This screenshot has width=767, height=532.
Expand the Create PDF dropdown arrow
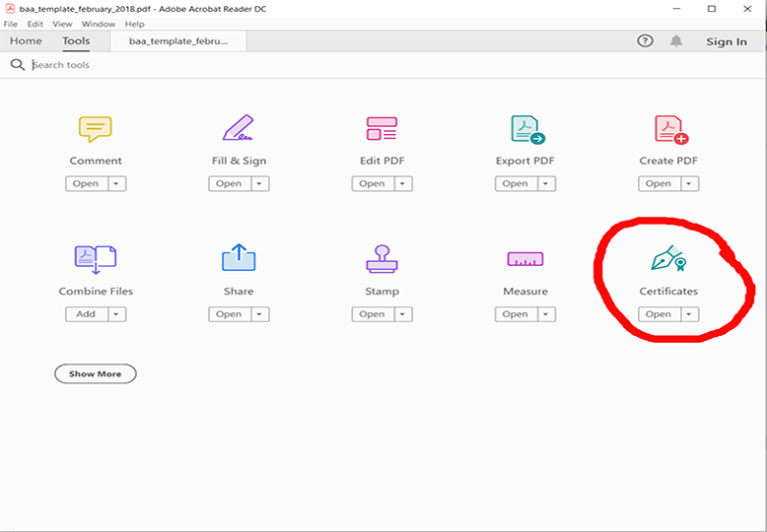pos(690,184)
